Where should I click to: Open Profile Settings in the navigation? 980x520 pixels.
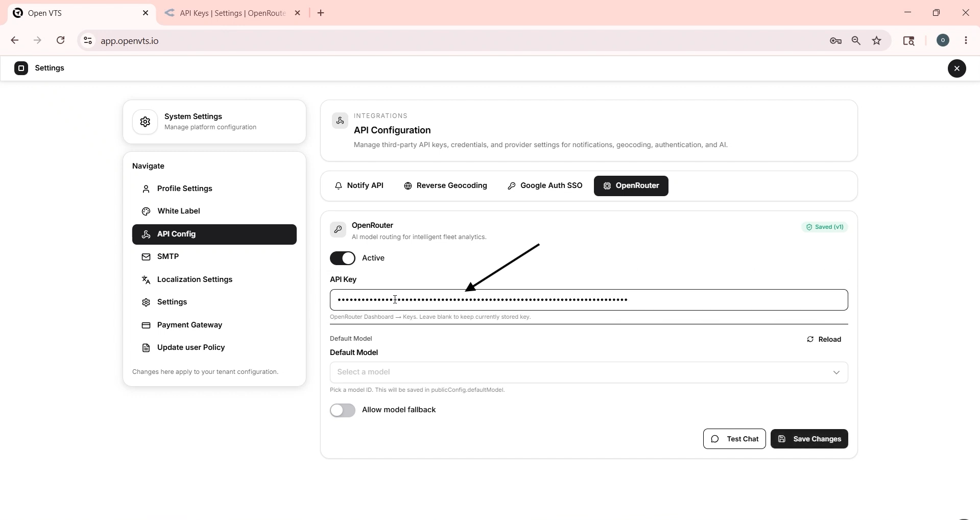click(214, 188)
